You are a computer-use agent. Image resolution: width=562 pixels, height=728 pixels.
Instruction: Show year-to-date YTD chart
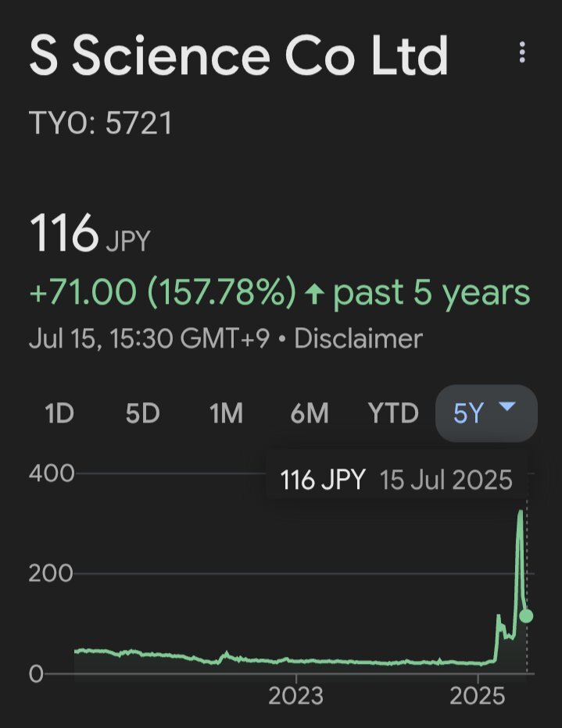(393, 412)
